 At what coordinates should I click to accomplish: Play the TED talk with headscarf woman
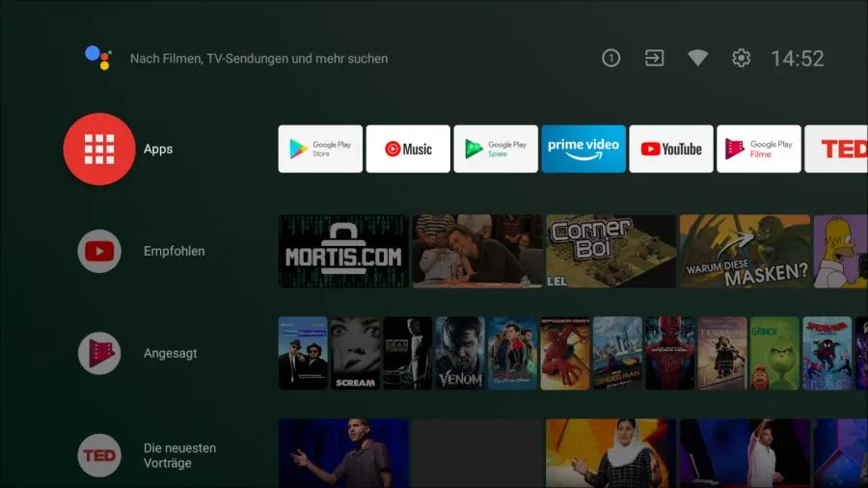coord(611,453)
